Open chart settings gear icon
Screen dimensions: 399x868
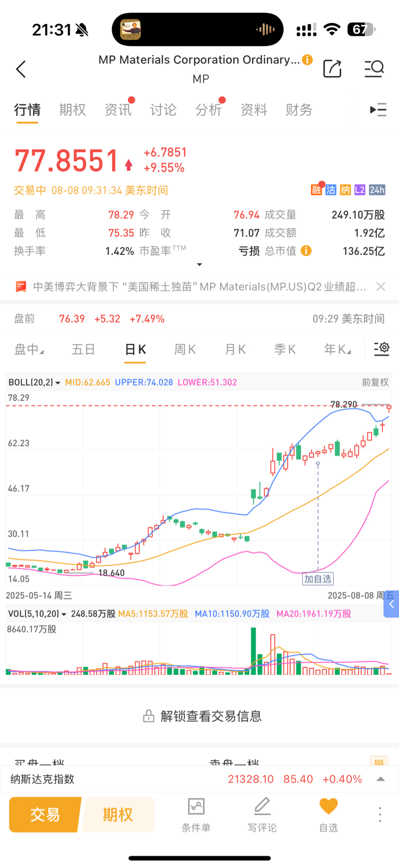[x=382, y=348]
